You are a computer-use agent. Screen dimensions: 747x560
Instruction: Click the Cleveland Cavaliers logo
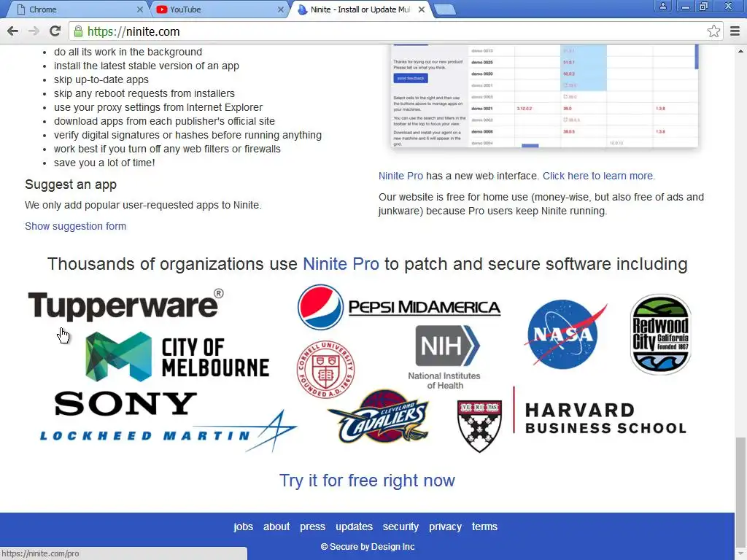pyautogui.click(x=379, y=416)
